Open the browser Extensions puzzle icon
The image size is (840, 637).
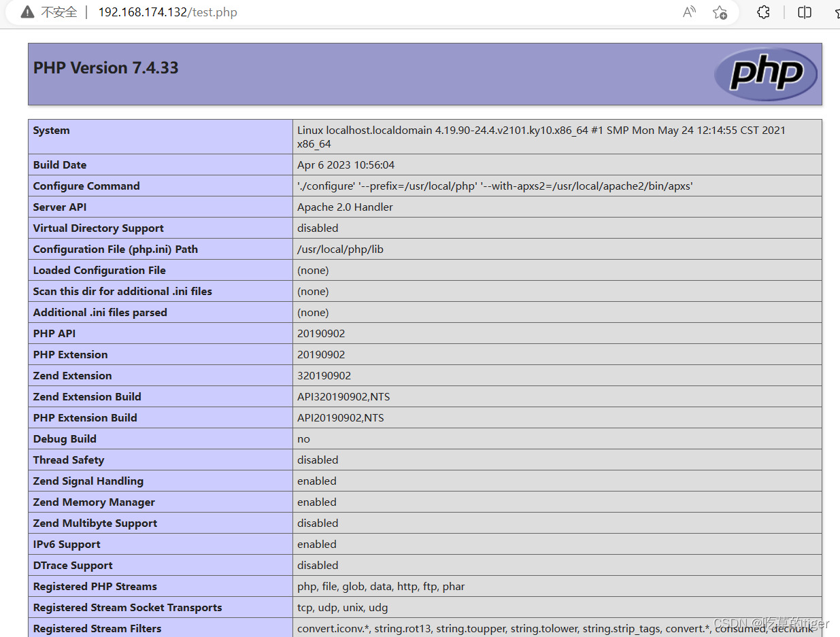pos(763,12)
